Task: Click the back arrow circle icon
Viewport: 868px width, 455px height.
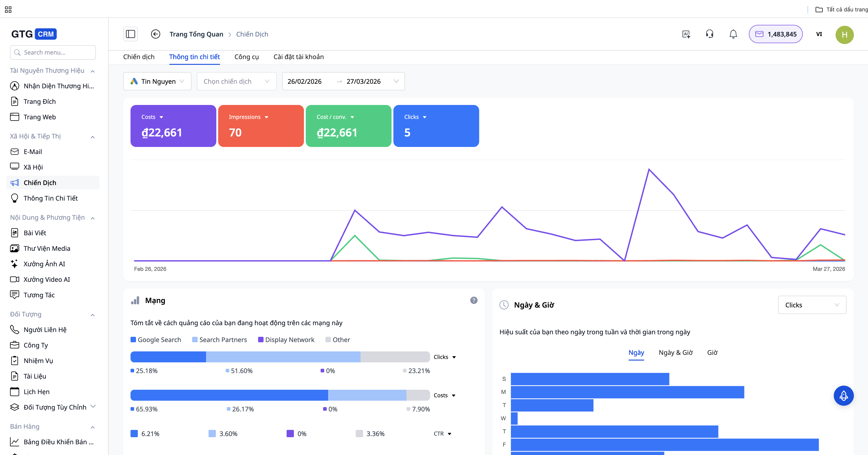Action: [155, 34]
